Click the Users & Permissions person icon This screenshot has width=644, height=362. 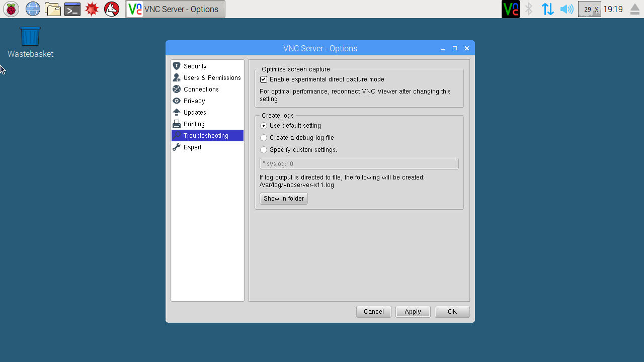click(177, 77)
